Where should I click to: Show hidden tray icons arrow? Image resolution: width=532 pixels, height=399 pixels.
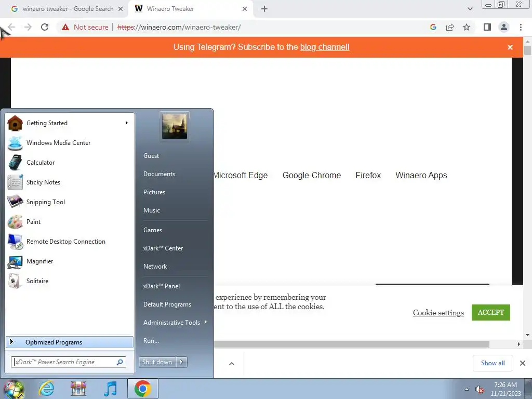pyautogui.click(x=467, y=389)
